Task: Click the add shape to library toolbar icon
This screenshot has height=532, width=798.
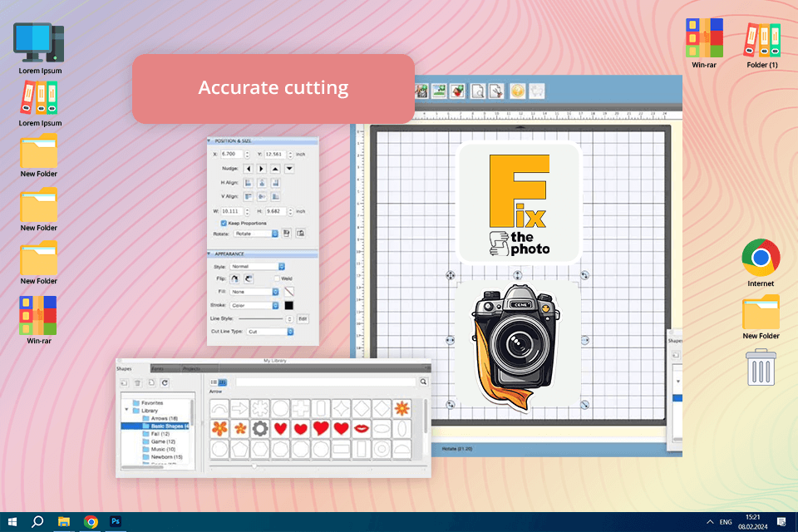Action: 457,91
